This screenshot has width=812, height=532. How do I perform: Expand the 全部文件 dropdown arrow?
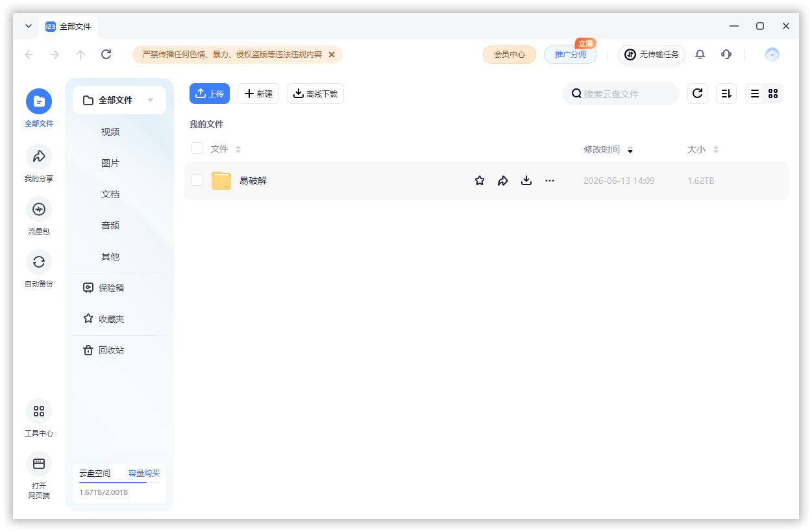[x=151, y=100]
